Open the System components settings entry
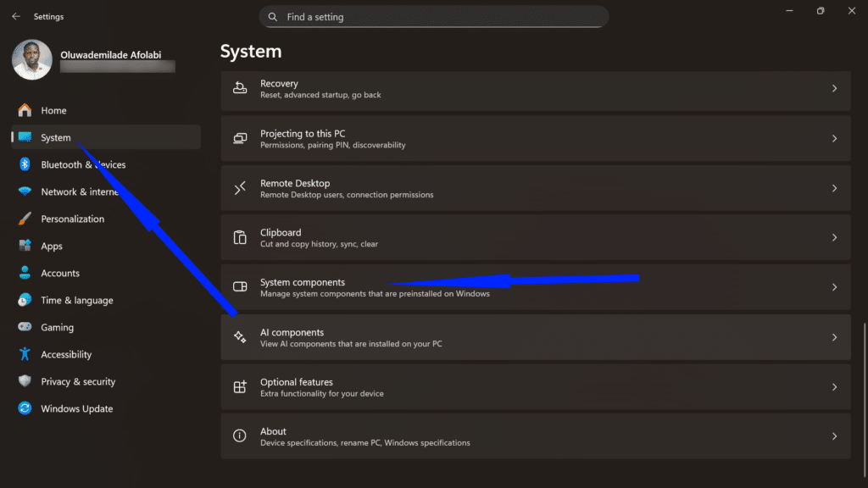This screenshot has height=488, width=868. [534, 287]
